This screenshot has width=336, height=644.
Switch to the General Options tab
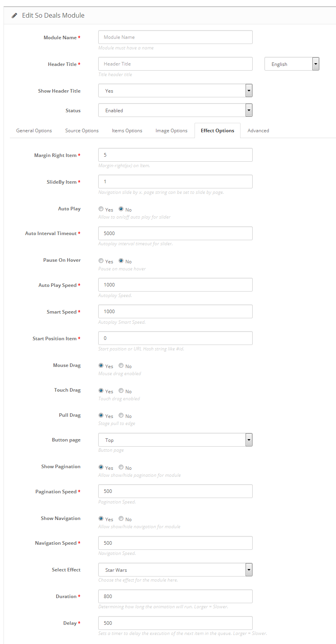(x=34, y=131)
